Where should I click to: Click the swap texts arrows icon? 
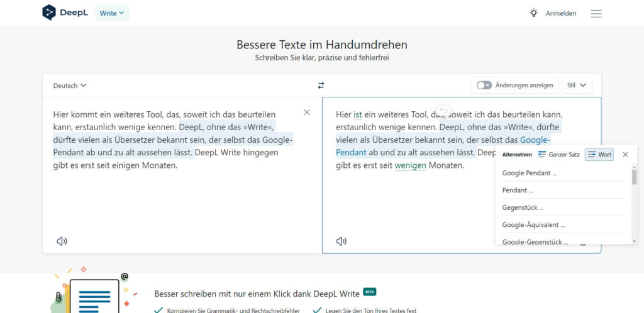point(321,85)
